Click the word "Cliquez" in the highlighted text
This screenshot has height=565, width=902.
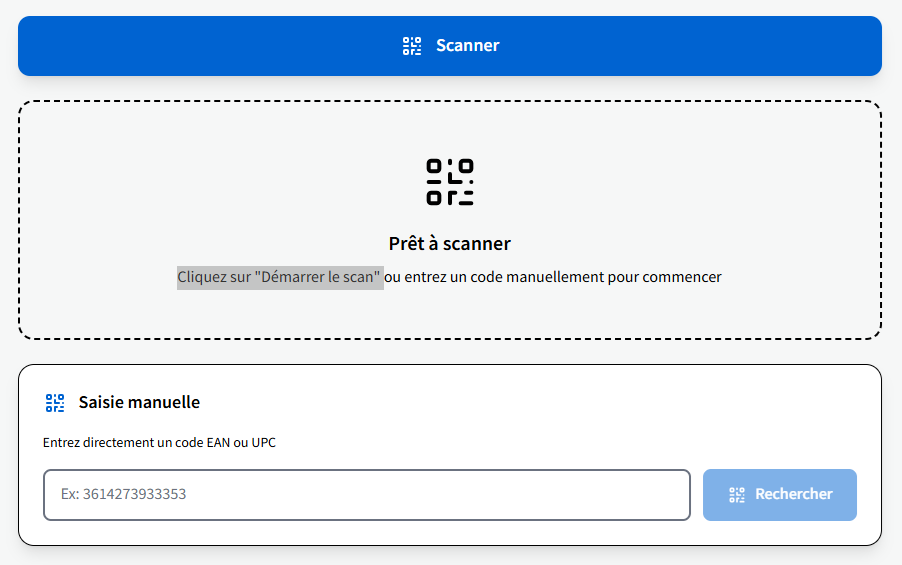203,277
